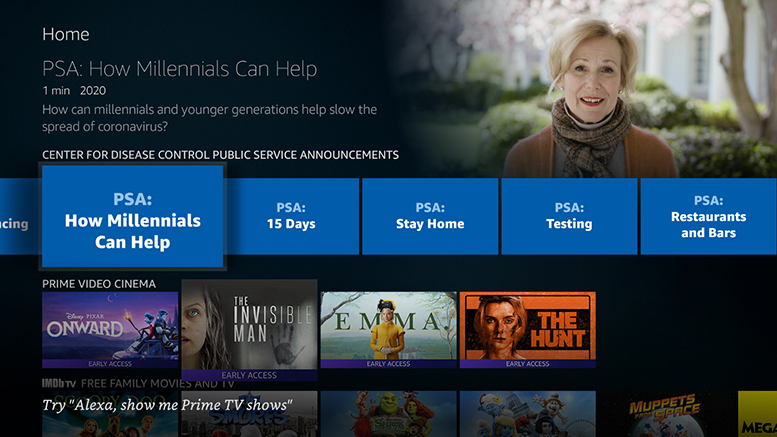Click the Smurfs thumbnail in bottom row
This screenshot has height=437, width=777.
(527, 416)
